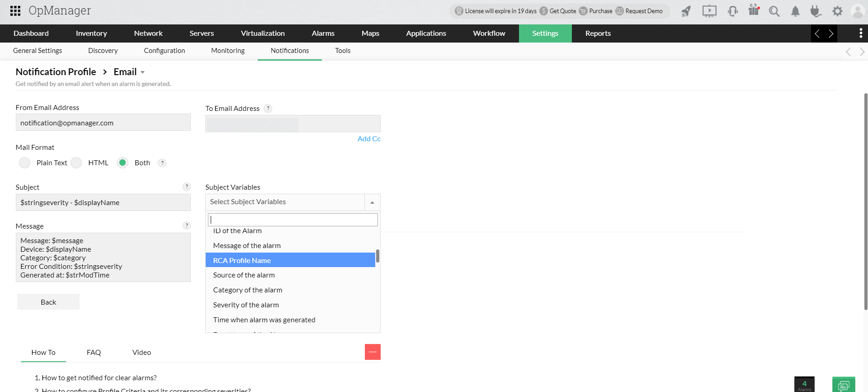
Task: Open the search magnifier icon
Action: coord(774,11)
